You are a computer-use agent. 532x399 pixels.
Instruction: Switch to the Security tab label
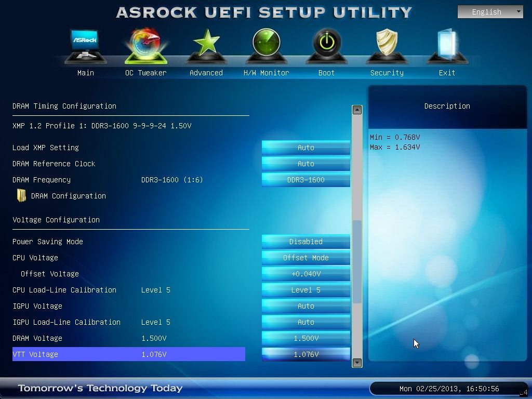[x=387, y=73]
